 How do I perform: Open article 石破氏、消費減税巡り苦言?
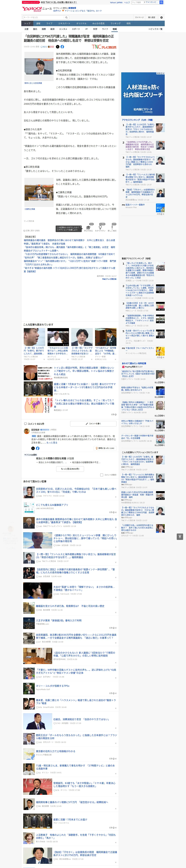point(81,719)
